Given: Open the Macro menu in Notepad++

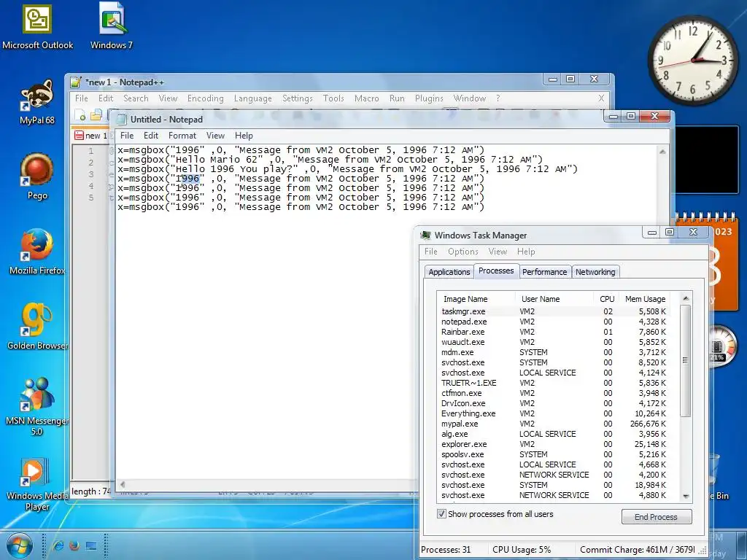Looking at the screenshot, I should click(366, 98).
